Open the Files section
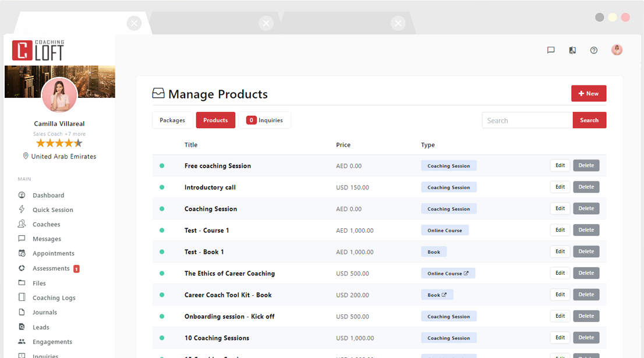The image size is (644, 358). (x=40, y=283)
